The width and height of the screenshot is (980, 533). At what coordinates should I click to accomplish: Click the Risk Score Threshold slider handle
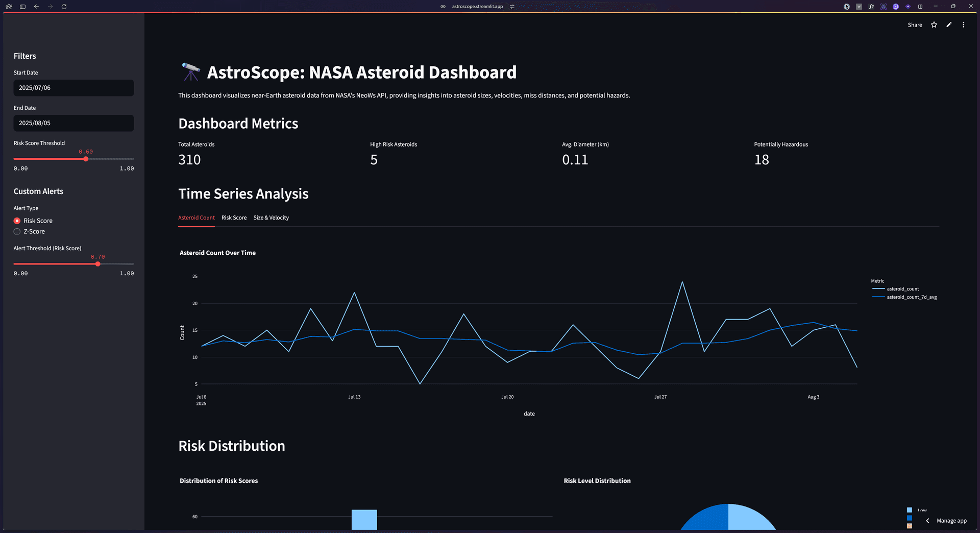(x=86, y=159)
